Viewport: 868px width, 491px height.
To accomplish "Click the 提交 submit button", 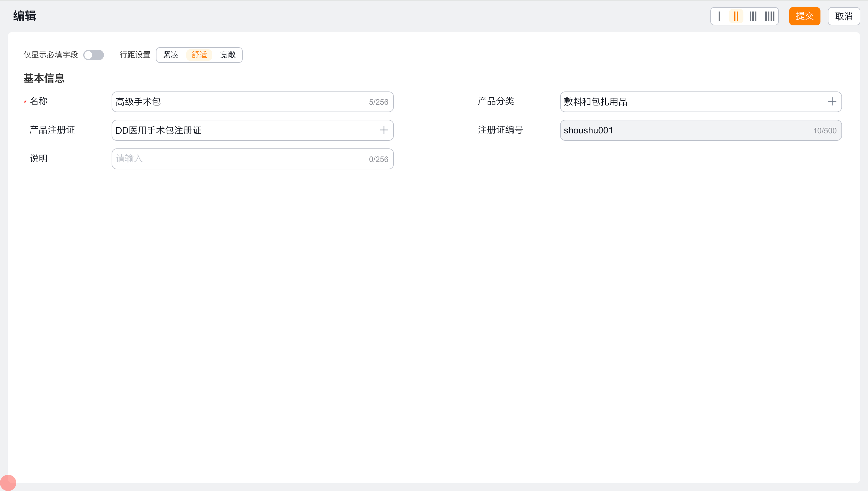I will point(804,16).
